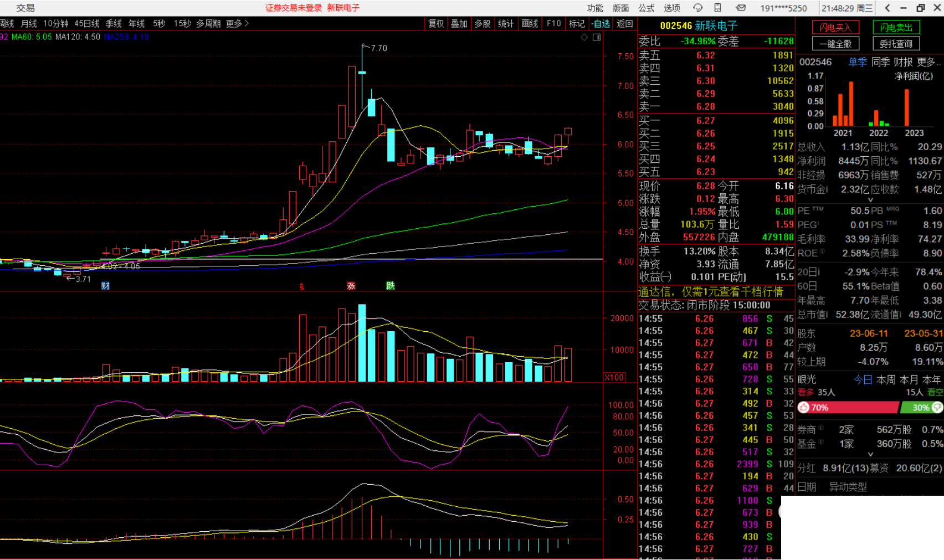Click the red 涨 marker below candles
944x560 pixels.
pos(351,286)
